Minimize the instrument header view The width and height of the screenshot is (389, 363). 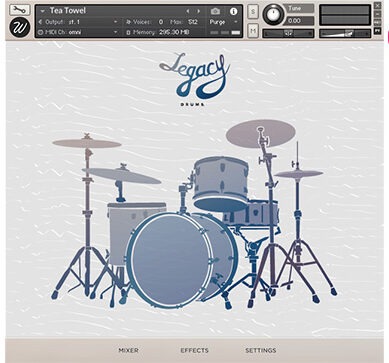click(x=377, y=14)
